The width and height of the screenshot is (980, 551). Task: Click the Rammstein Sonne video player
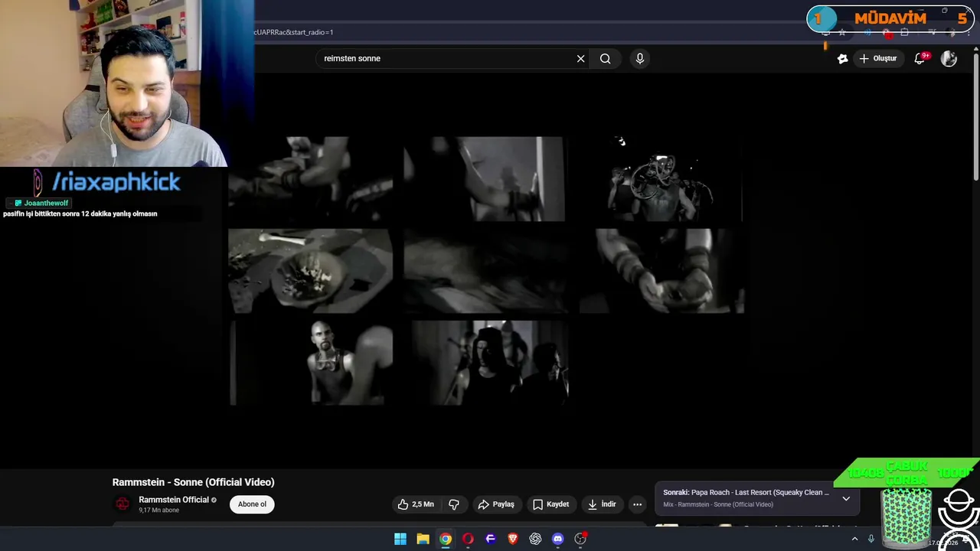pyautogui.click(x=486, y=271)
